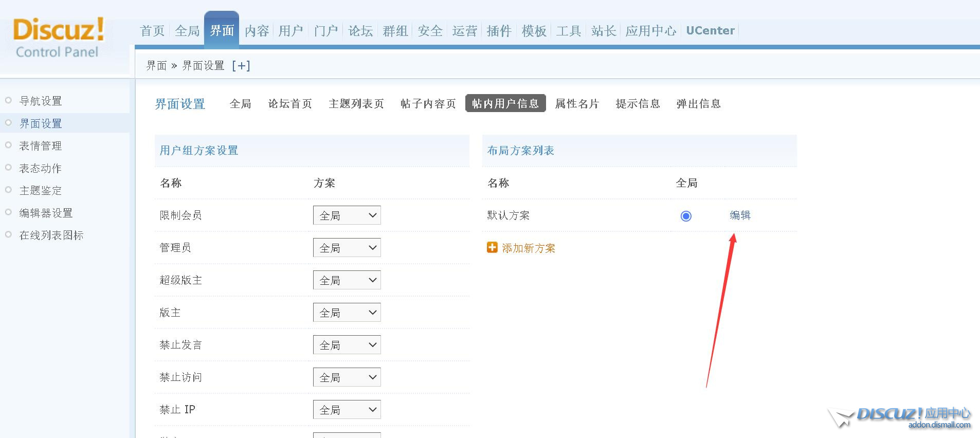980x438 pixels.
Task: Open the 全局 top menu
Action: pos(187,31)
